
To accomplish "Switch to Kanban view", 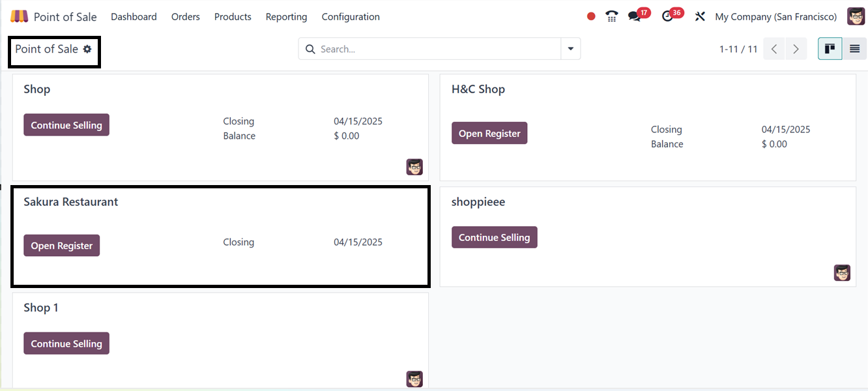I will 830,49.
